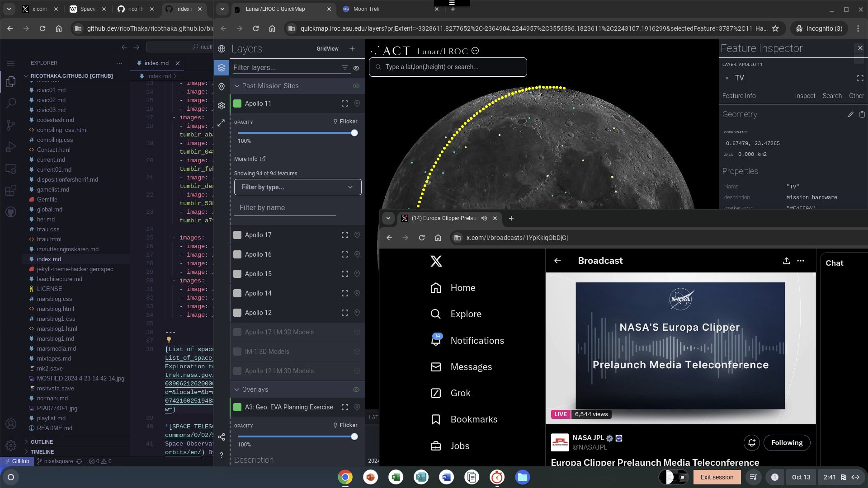
Task: Open Bookmarks in the X sidebar
Action: [464, 419]
